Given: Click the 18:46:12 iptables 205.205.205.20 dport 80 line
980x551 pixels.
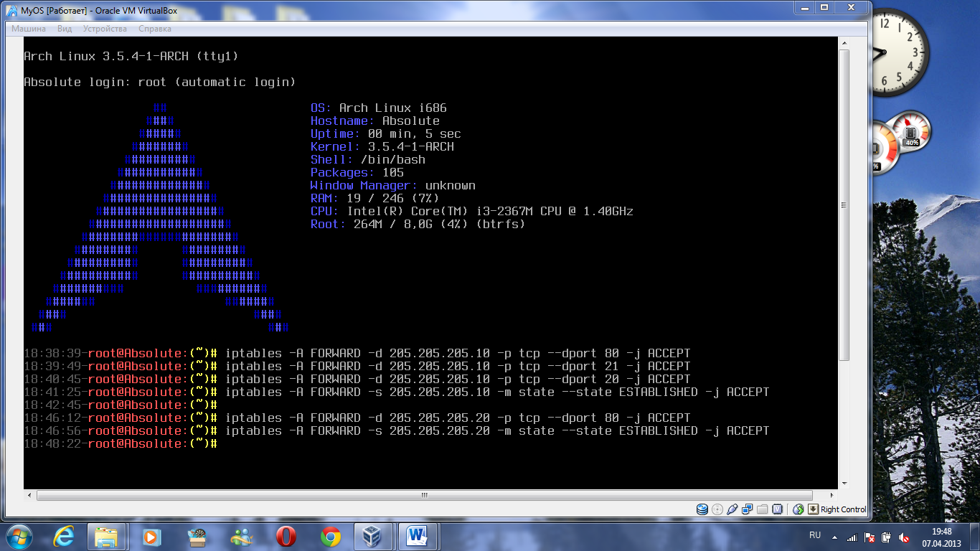Looking at the screenshot, I should point(357,418).
